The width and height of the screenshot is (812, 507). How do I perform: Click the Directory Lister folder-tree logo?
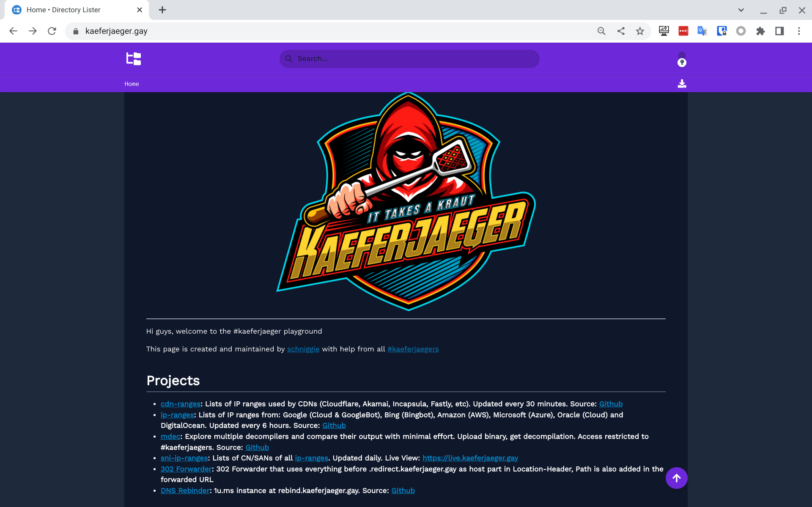pyautogui.click(x=134, y=59)
